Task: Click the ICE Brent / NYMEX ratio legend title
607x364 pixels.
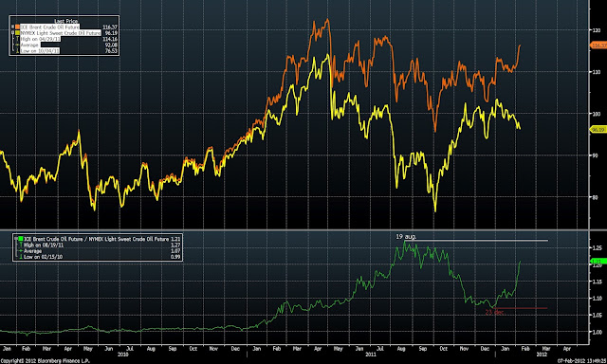Action: pyautogui.click(x=97, y=239)
